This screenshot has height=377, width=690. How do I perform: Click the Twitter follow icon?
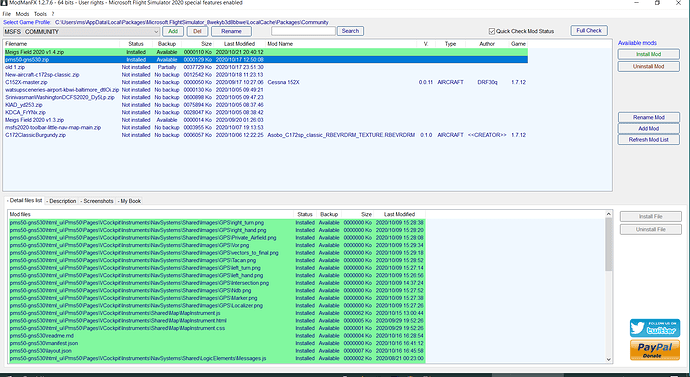[654, 328]
